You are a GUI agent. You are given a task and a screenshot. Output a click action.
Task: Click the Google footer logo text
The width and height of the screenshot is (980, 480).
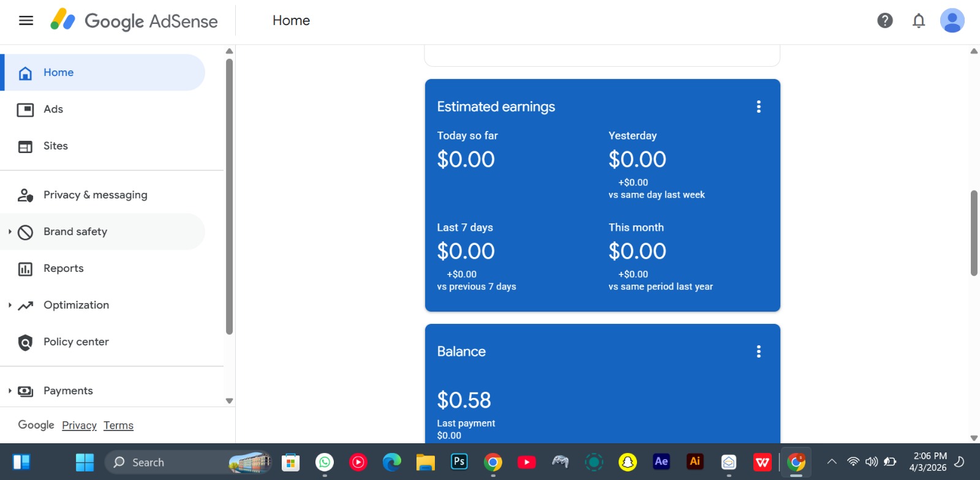36,425
